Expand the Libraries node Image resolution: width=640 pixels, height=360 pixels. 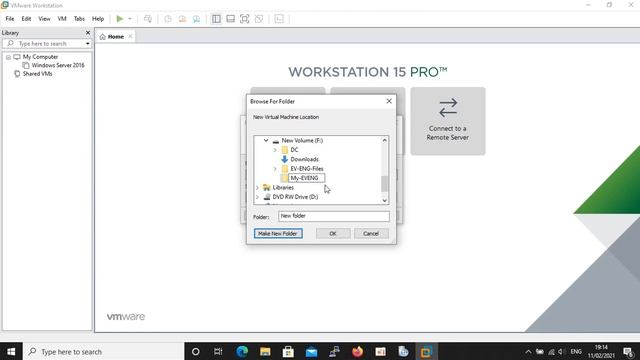click(x=257, y=188)
